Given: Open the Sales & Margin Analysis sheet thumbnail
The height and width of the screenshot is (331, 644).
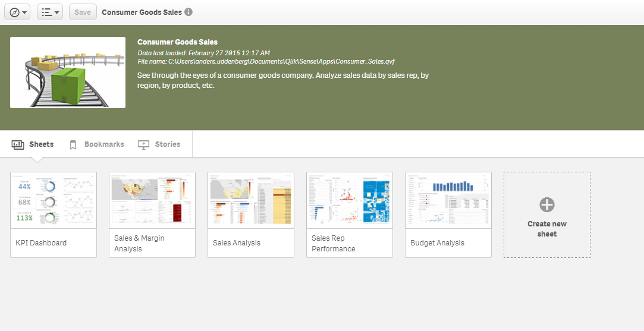Looking at the screenshot, I should point(152,200).
